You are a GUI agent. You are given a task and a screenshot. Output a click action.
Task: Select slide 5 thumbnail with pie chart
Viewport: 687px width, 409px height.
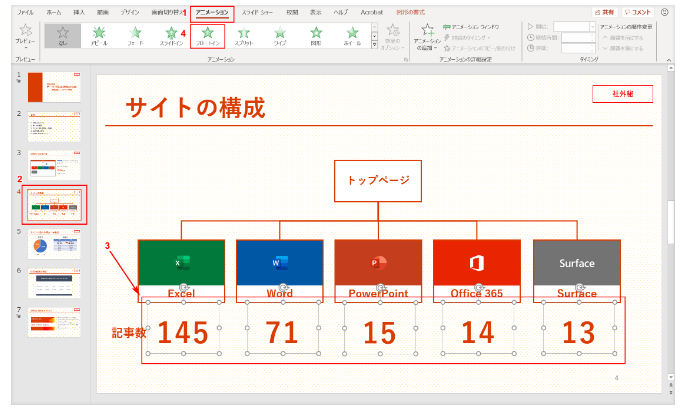coord(54,246)
